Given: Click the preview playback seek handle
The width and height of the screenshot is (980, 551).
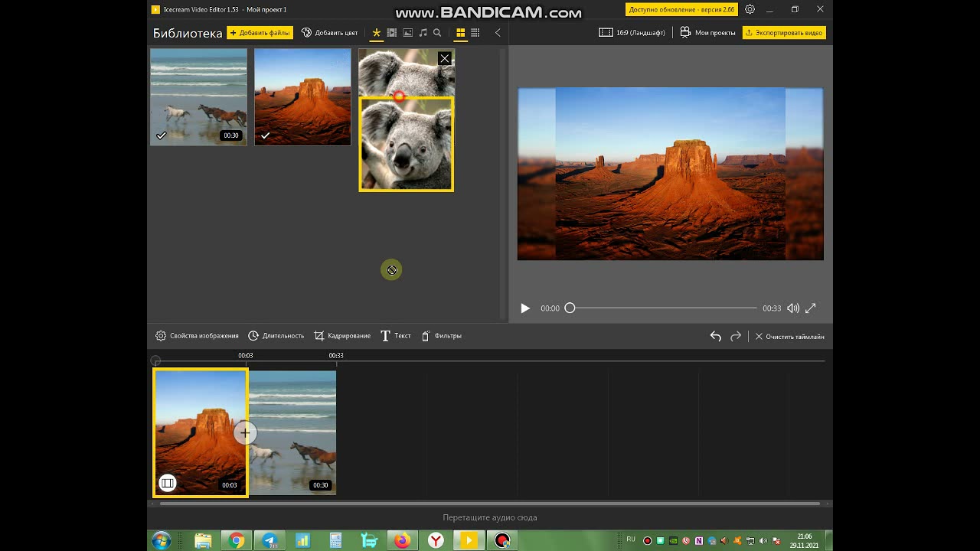Looking at the screenshot, I should [570, 308].
